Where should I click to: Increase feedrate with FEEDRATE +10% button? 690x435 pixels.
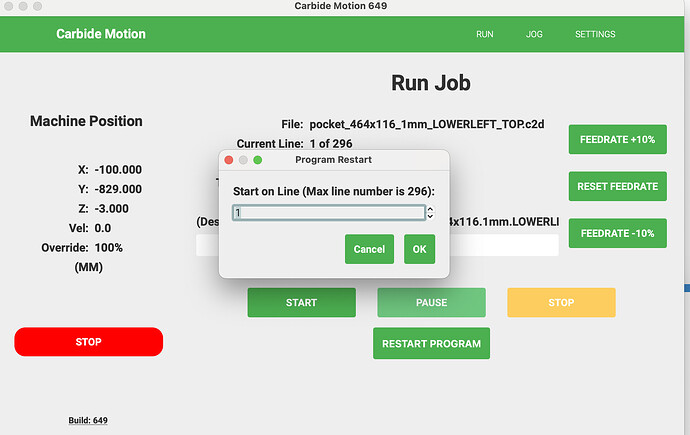coord(617,140)
